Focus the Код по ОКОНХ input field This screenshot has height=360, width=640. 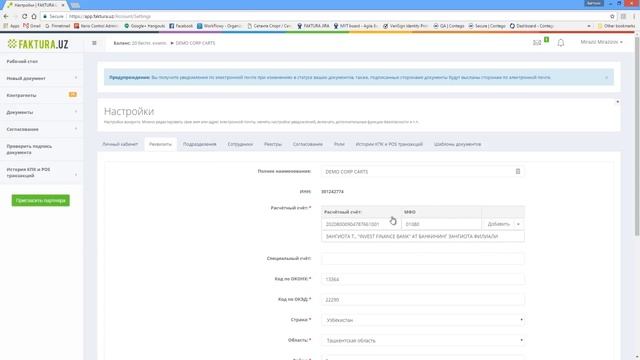point(422,279)
